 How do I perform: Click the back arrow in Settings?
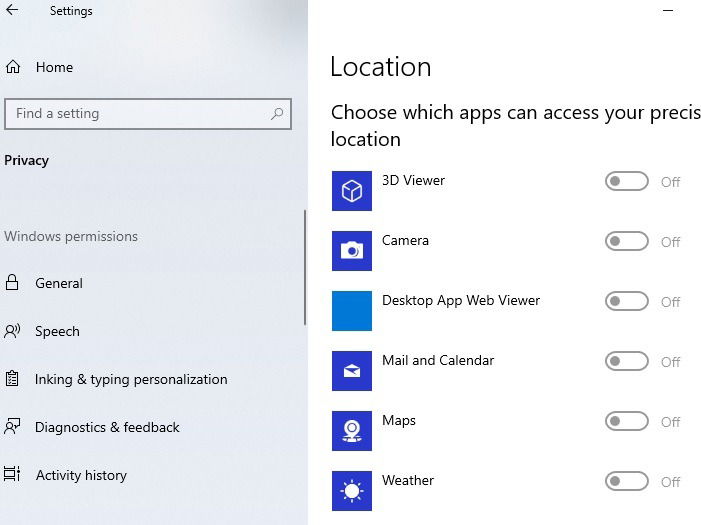pyautogui.click(x=12, y=10)
